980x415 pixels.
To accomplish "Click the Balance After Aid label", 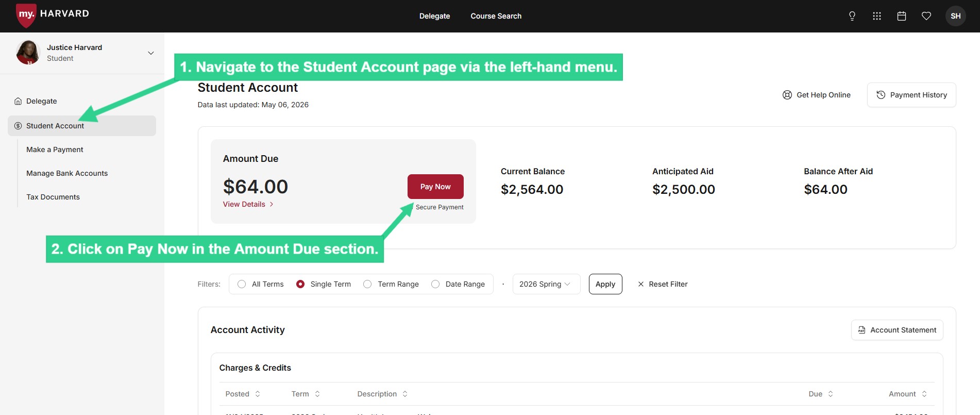I will point(838,171).
